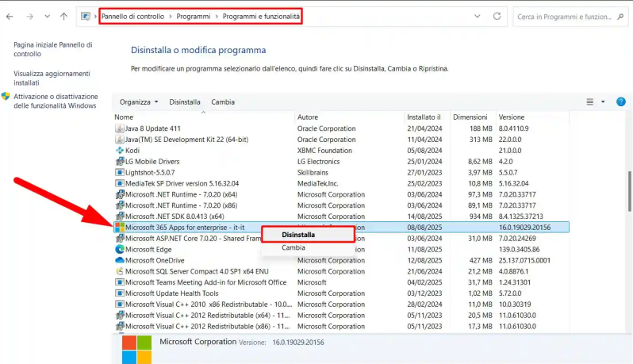Open the blue help question mark
The width and height of the screenshot is (633, 364).
click(x=620, y=102)
